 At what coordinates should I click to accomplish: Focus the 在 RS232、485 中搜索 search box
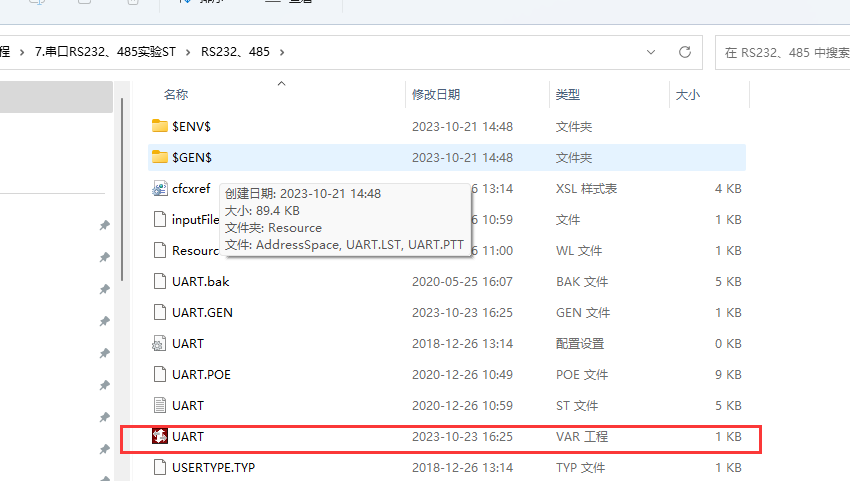click(x=782, y=52)
